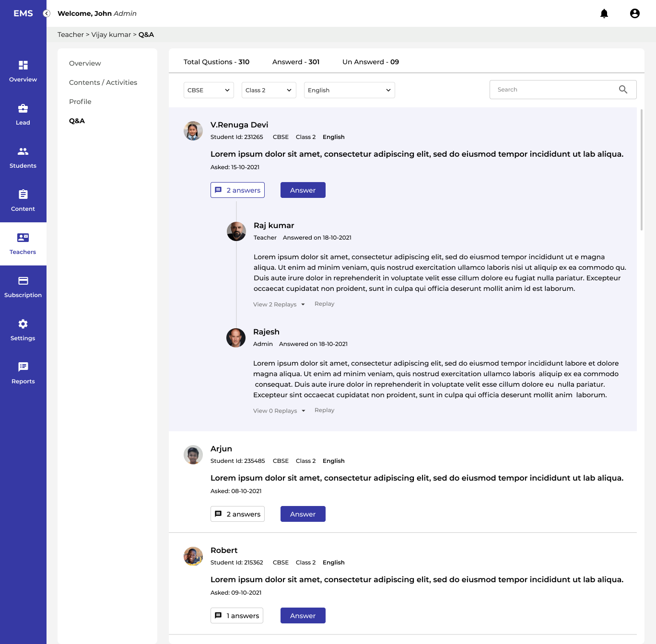
Task: Click the name Robert
Action: pos(224,550)
